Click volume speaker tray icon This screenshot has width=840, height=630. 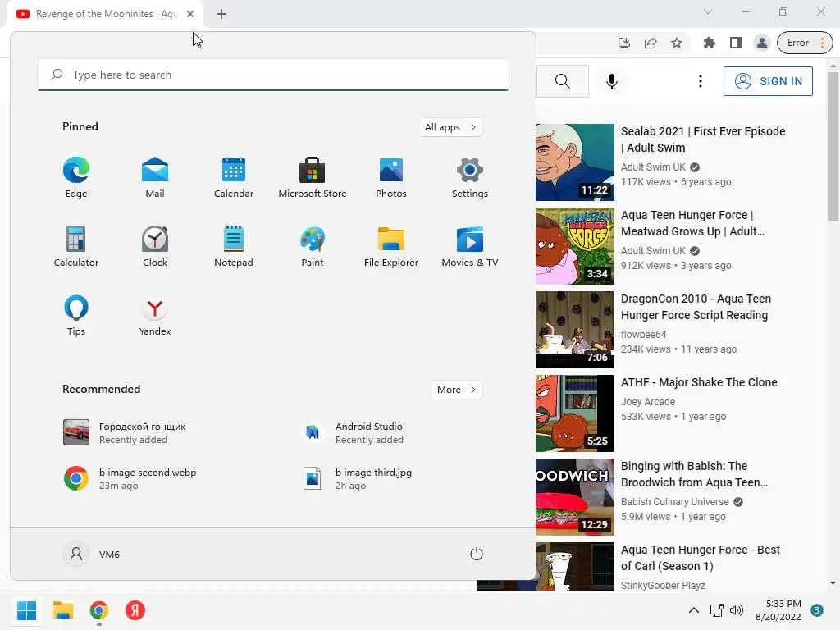click(x=737, y=610)
